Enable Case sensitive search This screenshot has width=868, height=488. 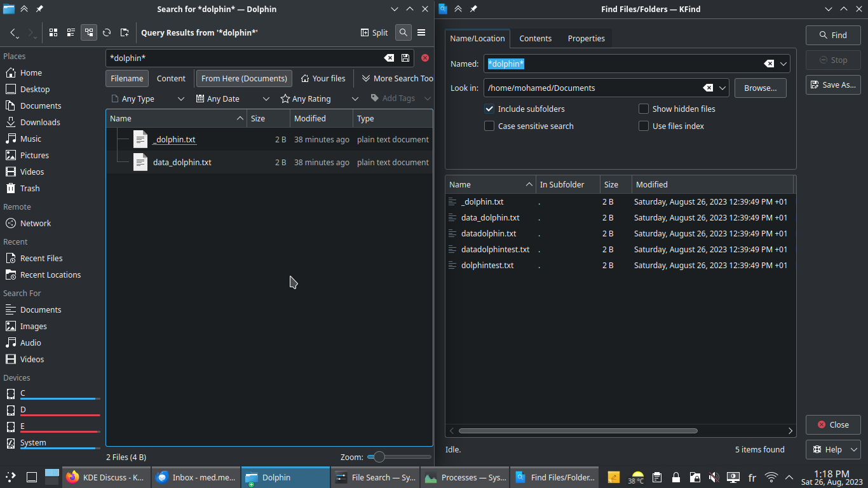pos(529,126)
